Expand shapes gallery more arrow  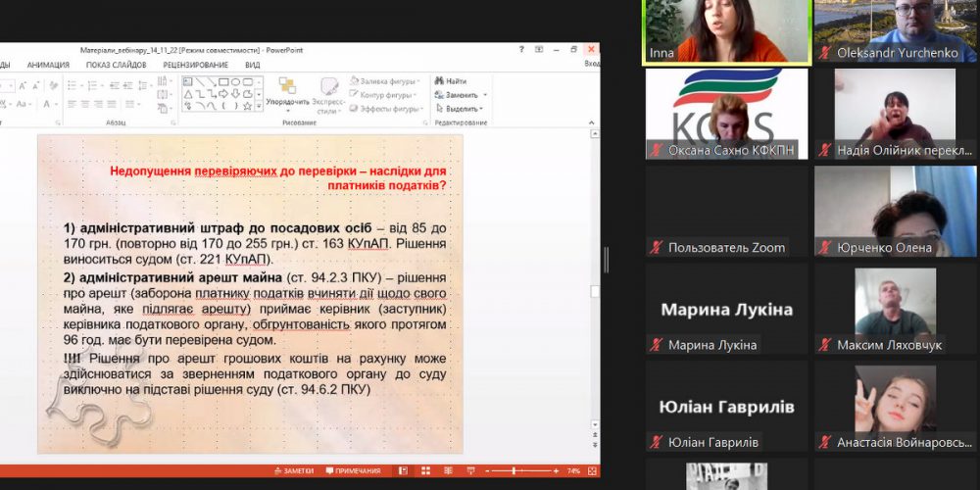[x=258, y=106]
